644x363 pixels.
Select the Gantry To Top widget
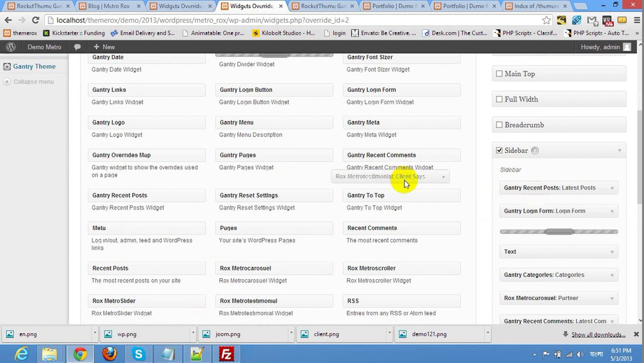point(402,196)
